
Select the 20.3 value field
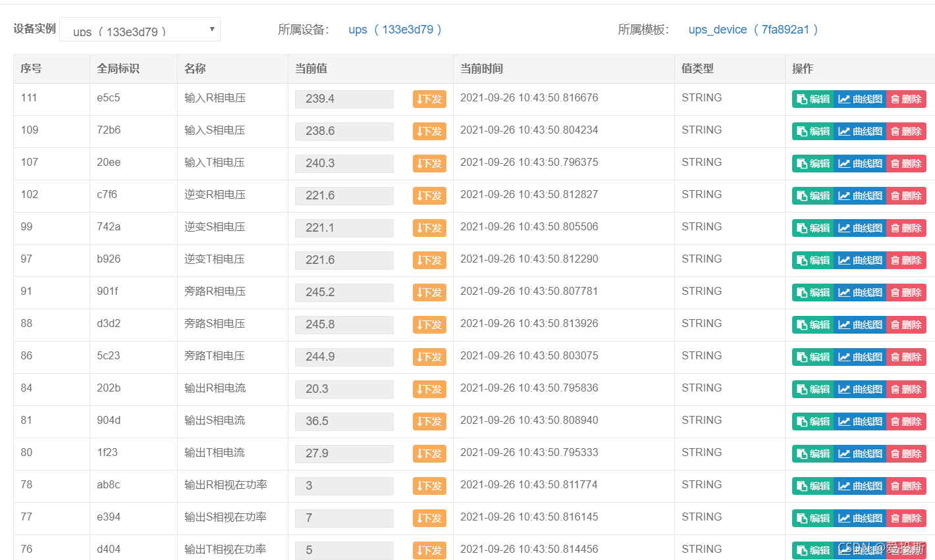[x=344, y=389]
